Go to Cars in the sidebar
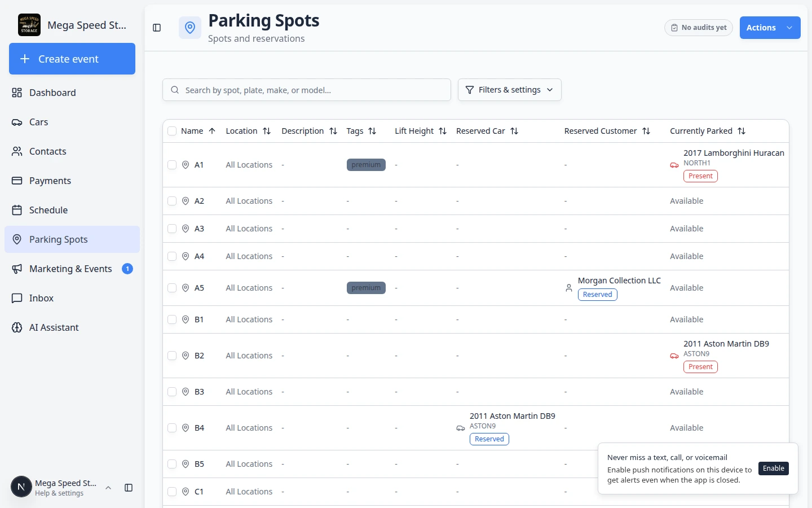Screen dimensions: 812x508 click(x=72, y=122)
